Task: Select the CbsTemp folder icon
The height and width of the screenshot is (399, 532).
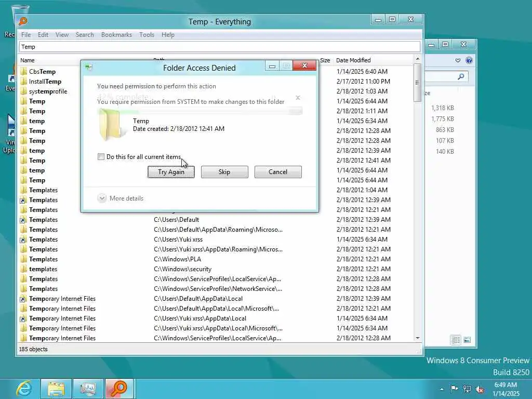Action: tap(23, 72)
